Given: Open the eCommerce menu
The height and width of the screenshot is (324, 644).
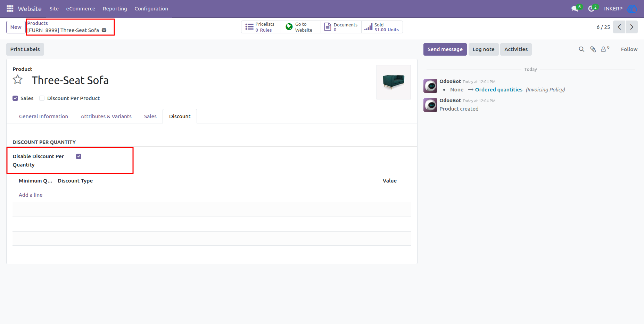Looking at the screenshot, I should point(81,9).
